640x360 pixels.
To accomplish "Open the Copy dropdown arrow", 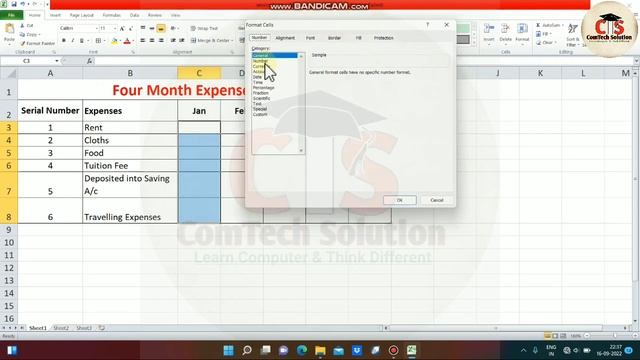I will pyautogui.click(x=40, y=35).
